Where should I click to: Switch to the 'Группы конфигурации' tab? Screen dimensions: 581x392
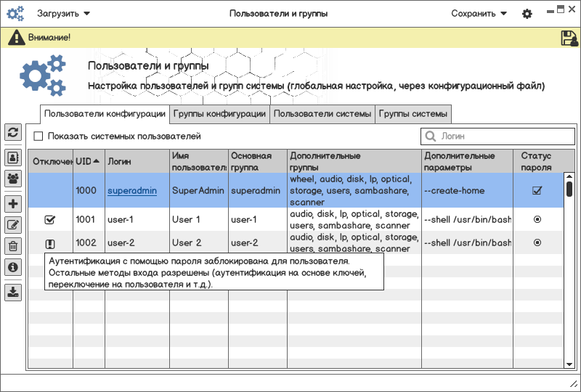pyautogui.click(x=219, y=114)
